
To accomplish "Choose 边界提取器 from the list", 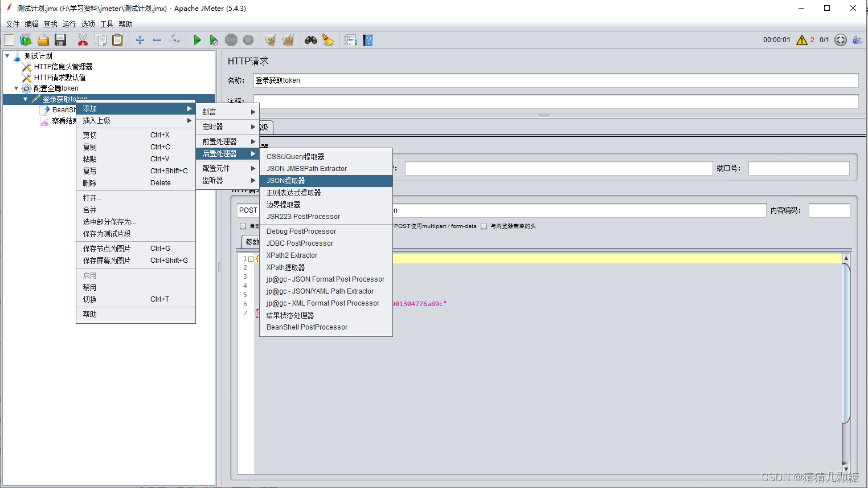I will pos(326,205).
